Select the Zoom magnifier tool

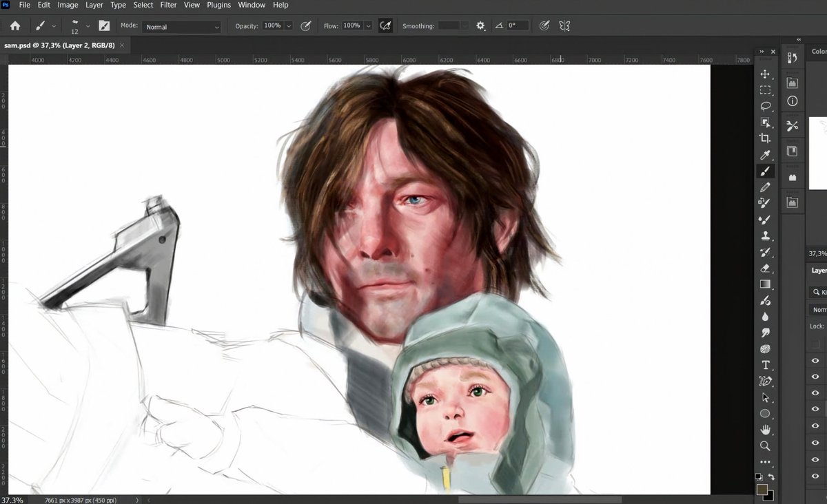[765, 446]
